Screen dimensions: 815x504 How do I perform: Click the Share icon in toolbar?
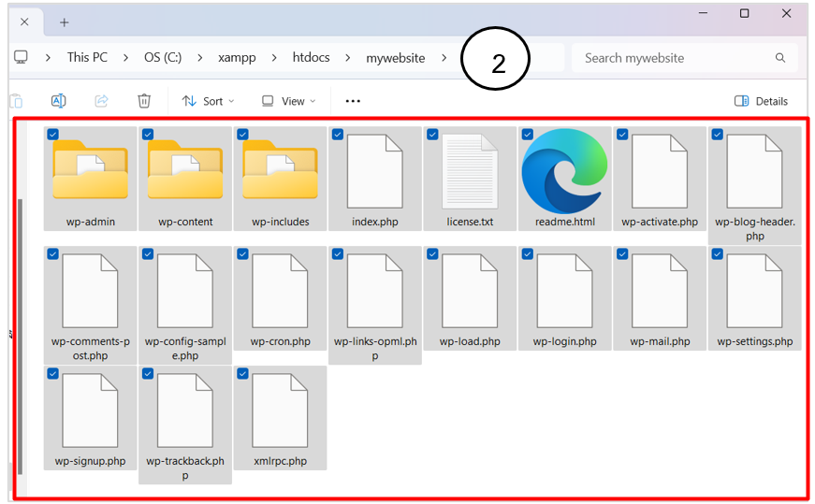click(x=101, y=101)
